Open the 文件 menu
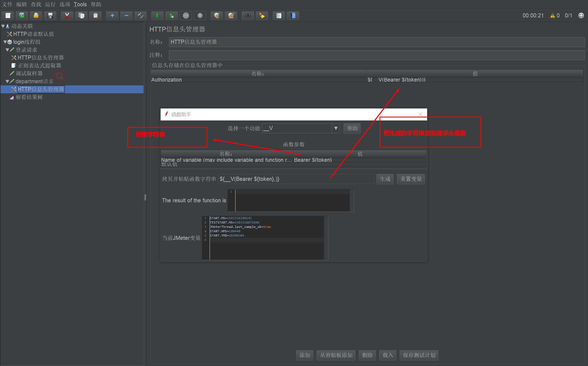The image size is (588, 366). coord(7,4)
